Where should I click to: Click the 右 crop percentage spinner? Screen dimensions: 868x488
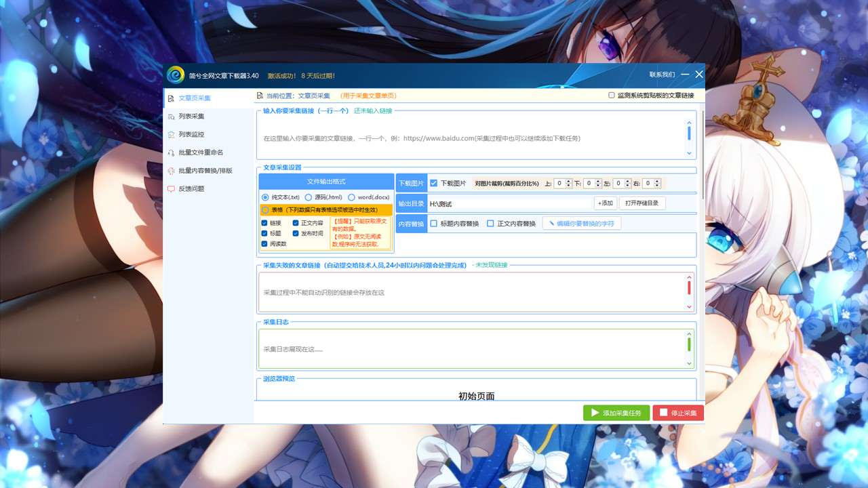[652, 183]
